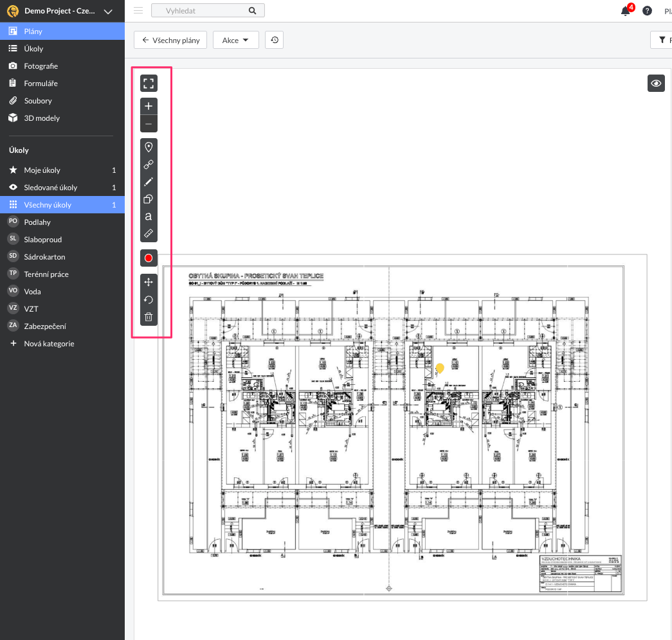The height and width of the screenshot is (640, 672).
Task: Add a new category via Nová kategorie
Action: [x=49, y=344]
